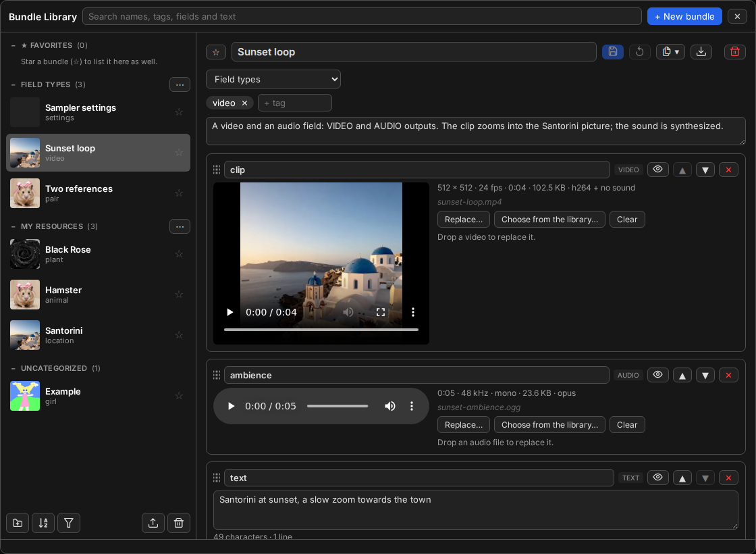Delete the clip field
This screenshot has height=554, width=756.
(728, 170)
